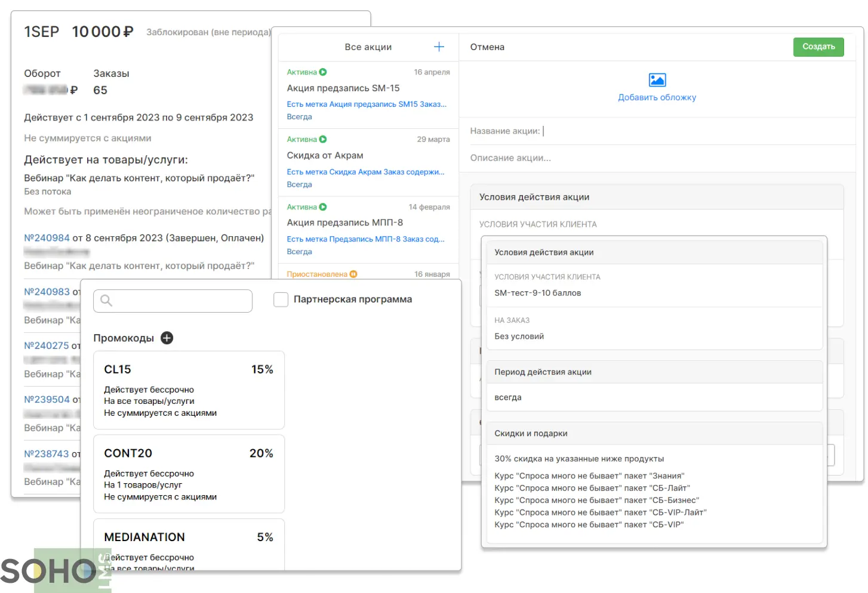
Task: Click the 15% discount value on CL15
Action: click(x=262, y=370)
